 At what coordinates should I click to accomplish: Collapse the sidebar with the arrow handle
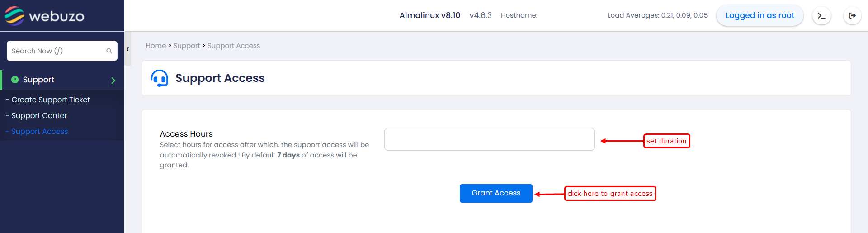click(128, 49)
